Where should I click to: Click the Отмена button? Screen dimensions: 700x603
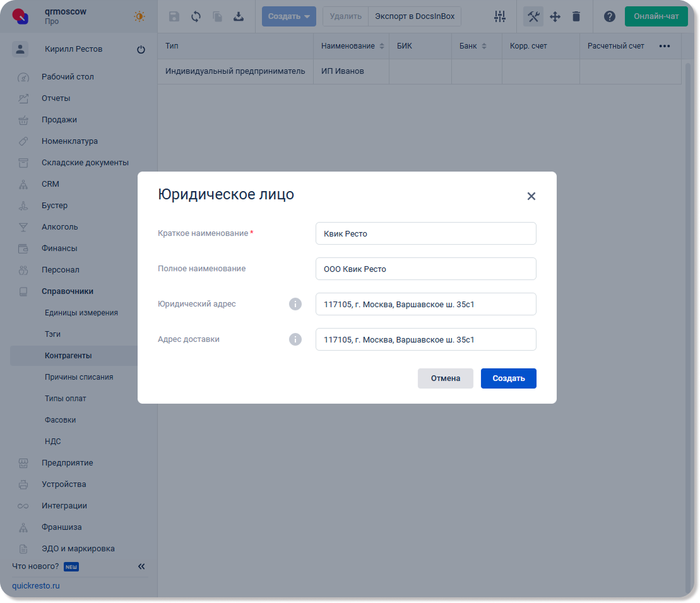coord(445,378)
